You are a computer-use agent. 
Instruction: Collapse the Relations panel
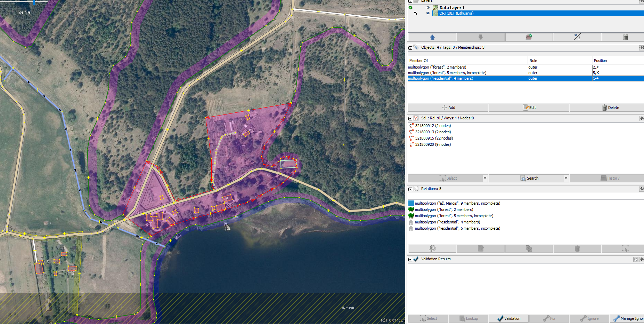coord(410,189)
